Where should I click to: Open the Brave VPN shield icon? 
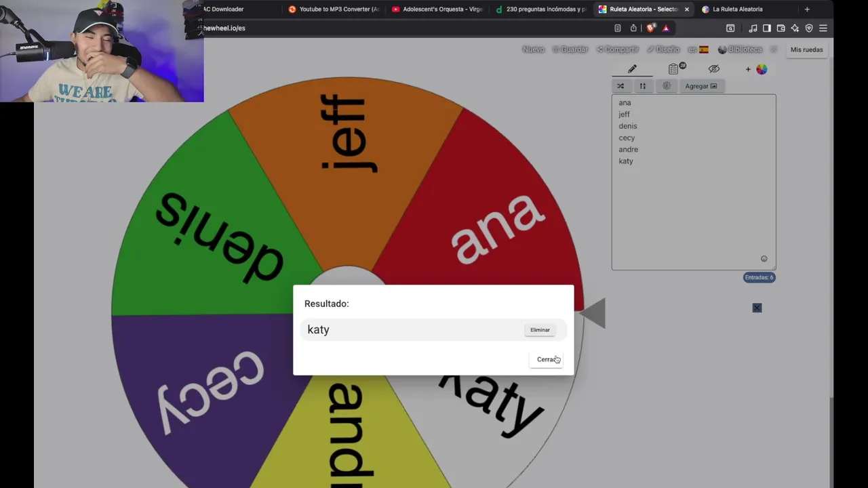point(809,28)
